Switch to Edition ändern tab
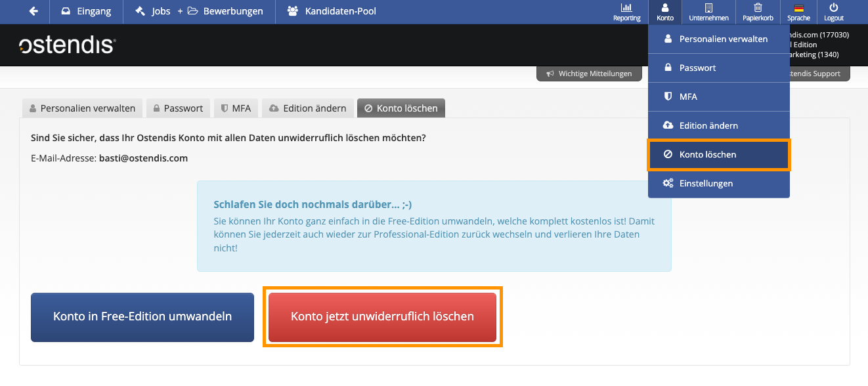868x386 pixels. [x=307, y=108]
